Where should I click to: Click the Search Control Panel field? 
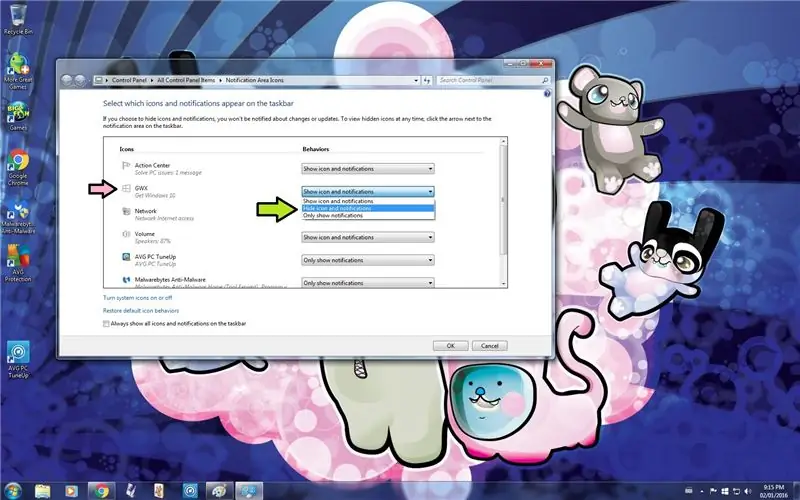coord(493,80)
